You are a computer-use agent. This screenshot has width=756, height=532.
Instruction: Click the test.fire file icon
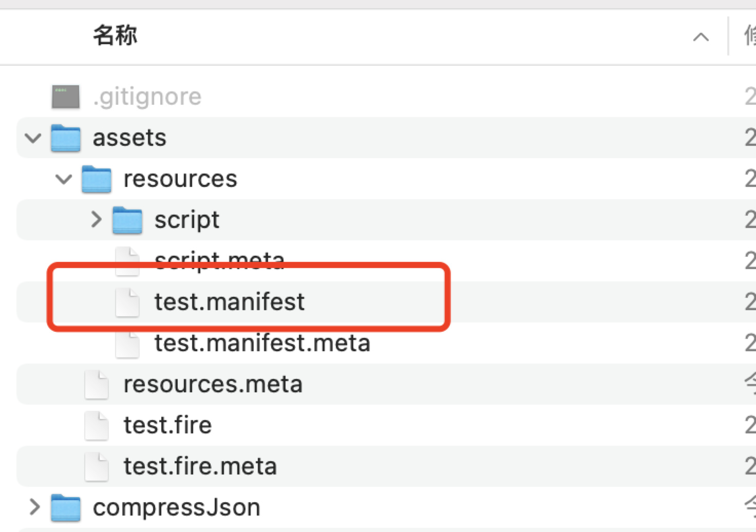[x=96, y=425]
